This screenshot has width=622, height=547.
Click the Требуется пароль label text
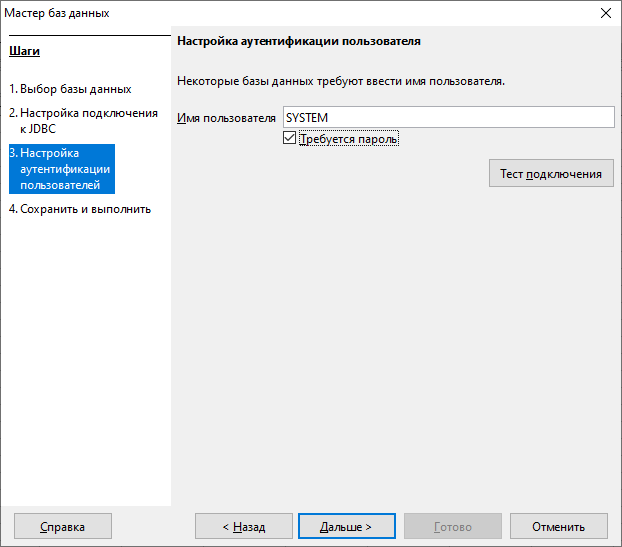[x=348, y=139]
